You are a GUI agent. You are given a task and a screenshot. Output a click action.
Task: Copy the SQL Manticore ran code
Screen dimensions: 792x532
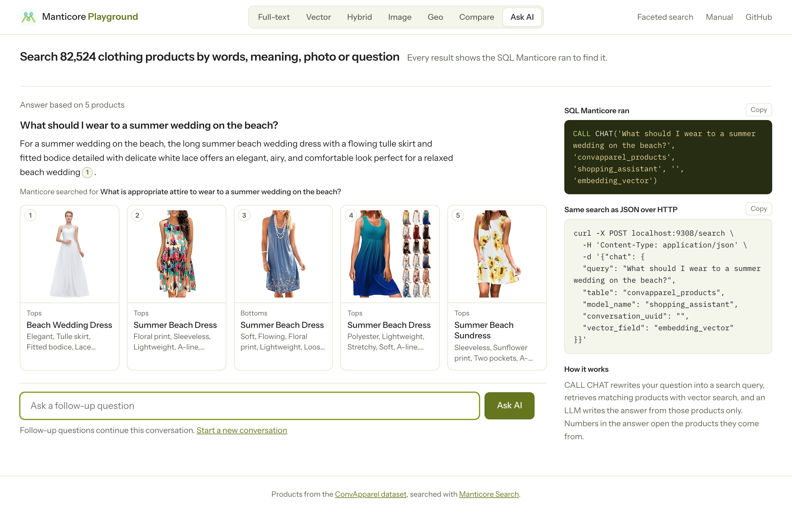click(758, 110)
